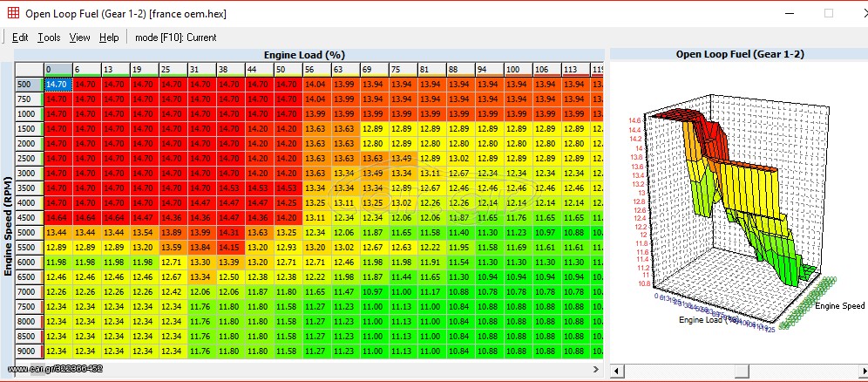Image resolution: width=868 pixels, height=382 pixels.
Task: Select the 1000 RPM row header
Action: point(30,114)
